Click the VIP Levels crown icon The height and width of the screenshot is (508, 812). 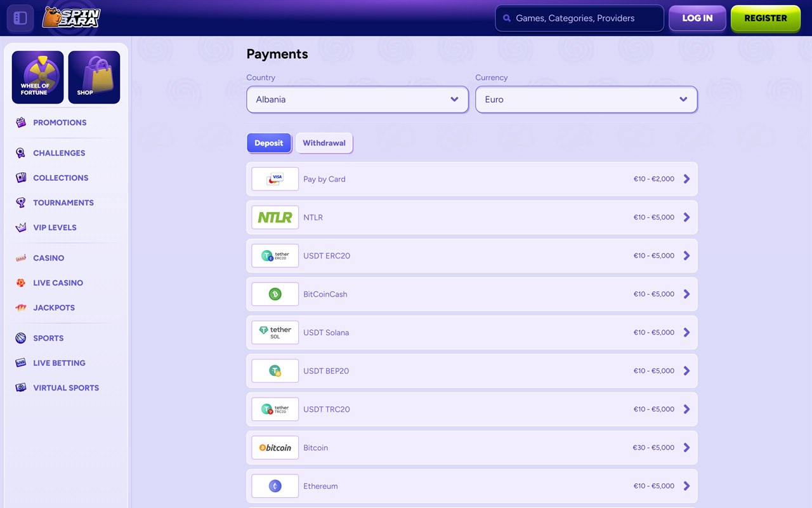coord(21,227)
